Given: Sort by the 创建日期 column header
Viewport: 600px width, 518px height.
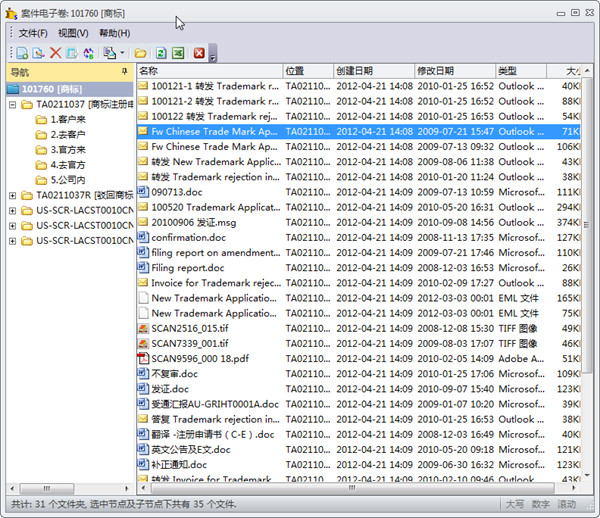Looking at the screenshot, I should [374, 71].
